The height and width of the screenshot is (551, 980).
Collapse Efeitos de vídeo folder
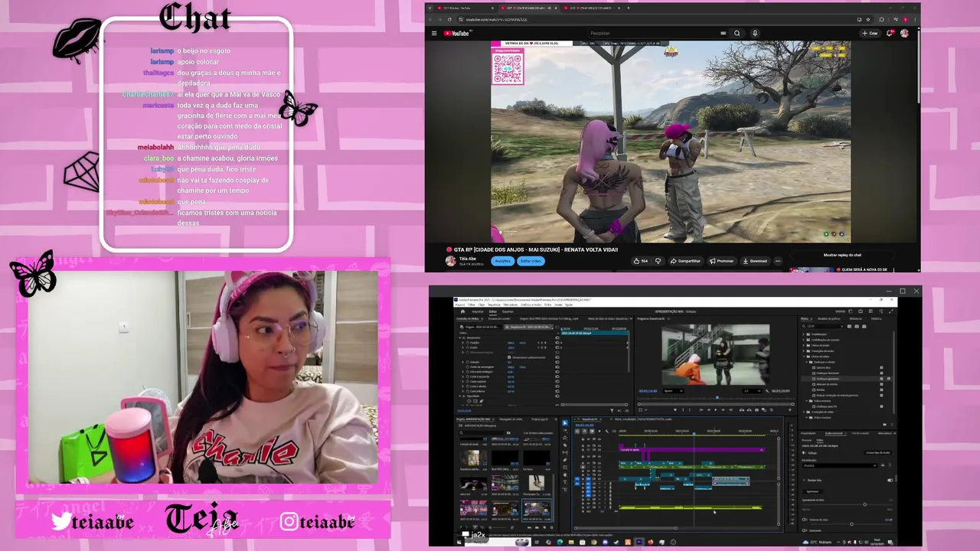point(804,357)
